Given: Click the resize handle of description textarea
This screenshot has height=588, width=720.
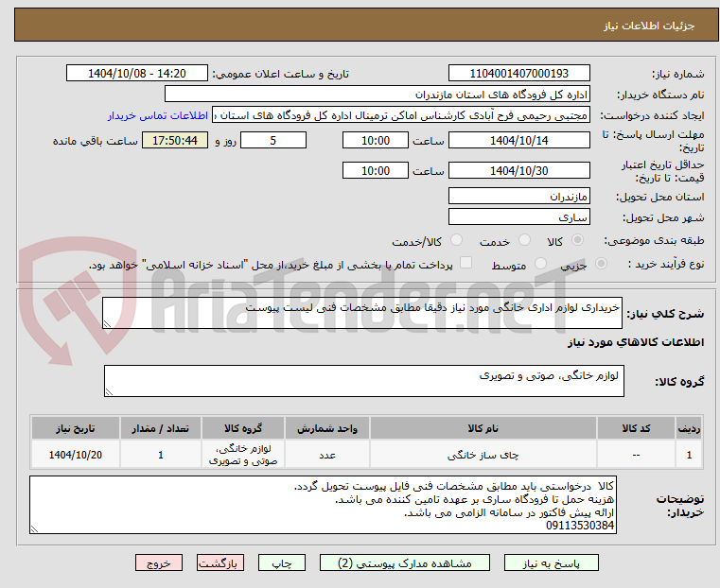Looking at the screenshot, I should [x=107, y=324].
